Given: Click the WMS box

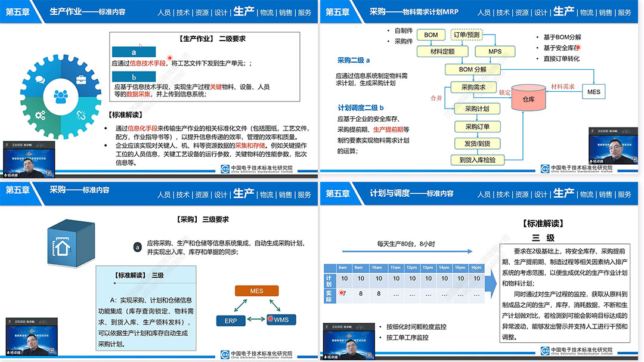Looking at the screenshot, I should click(280, 320).
